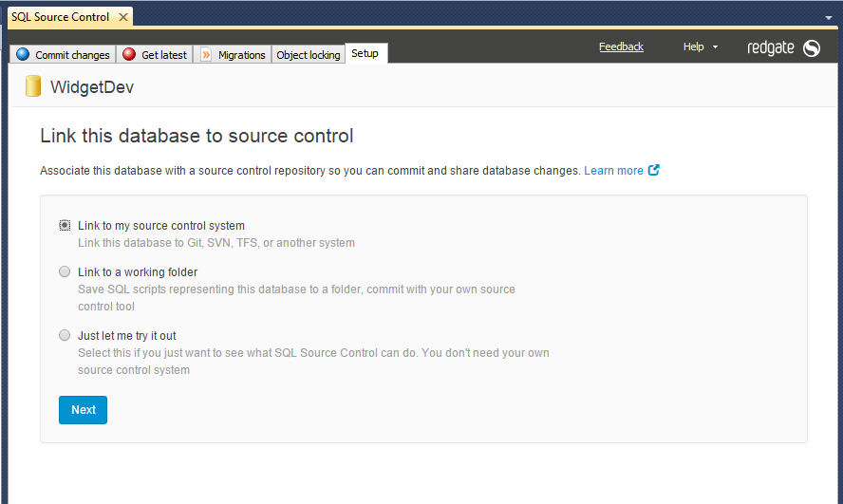843x504 pixels.
Task: Close the SQL Source Control tab
Action: (x=123, y=17)
